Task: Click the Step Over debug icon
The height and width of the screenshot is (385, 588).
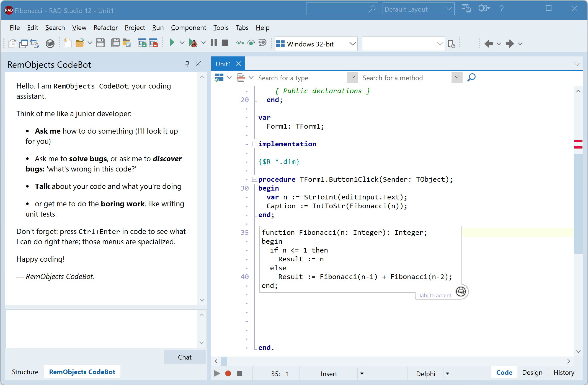Action: click(251, 43)
